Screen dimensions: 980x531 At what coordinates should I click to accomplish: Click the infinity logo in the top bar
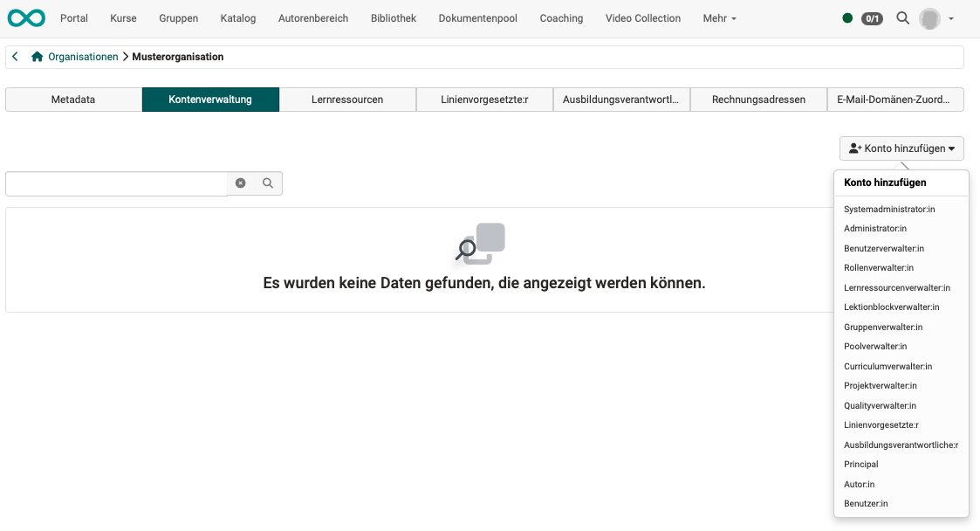[x=25, y=17]
